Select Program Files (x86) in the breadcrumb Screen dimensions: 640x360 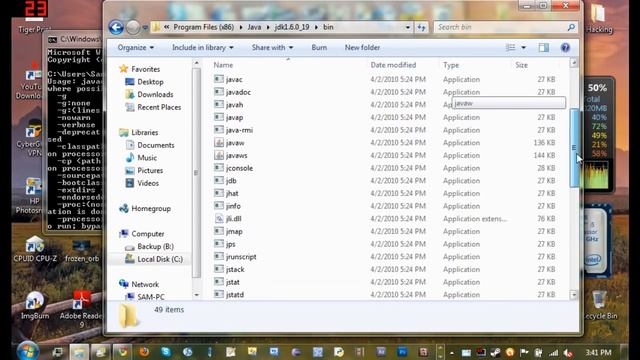(204, 27)
